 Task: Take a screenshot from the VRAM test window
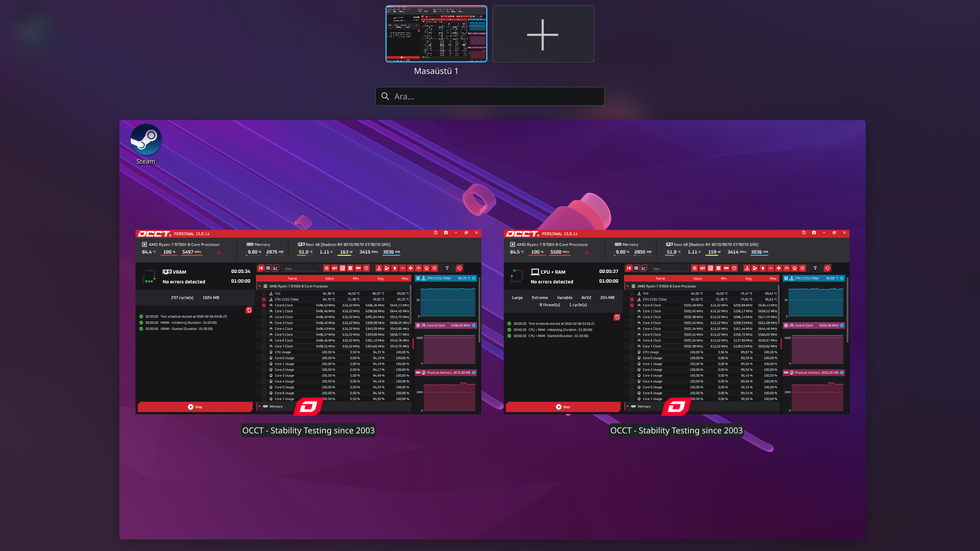tap(446, 233)
